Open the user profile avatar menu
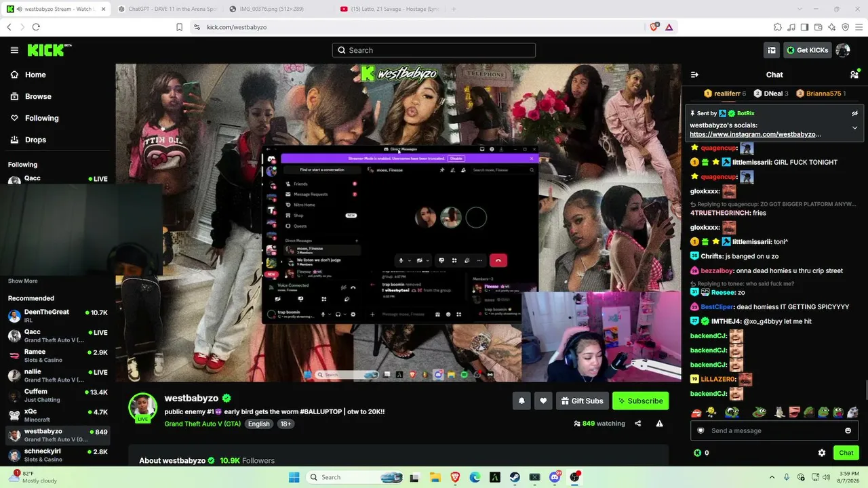Viewport: 868px width, 488px height. pos(843,50)
